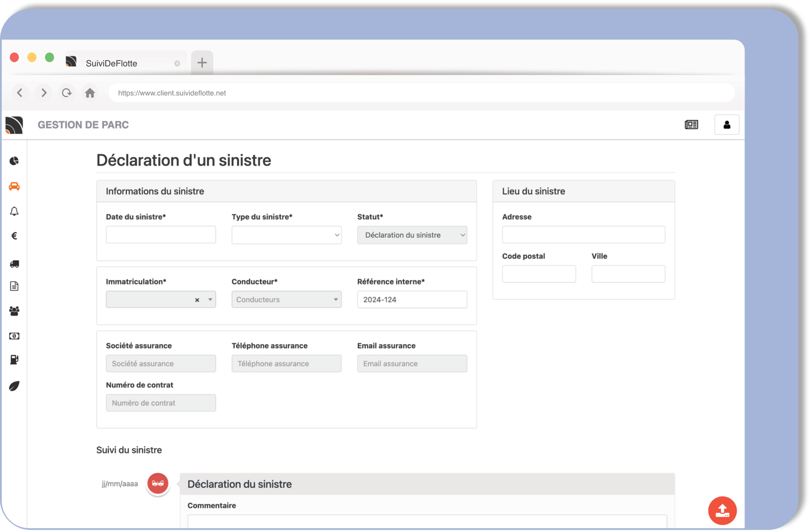Click the Lieu du sinistre panel header

point(584,191)
